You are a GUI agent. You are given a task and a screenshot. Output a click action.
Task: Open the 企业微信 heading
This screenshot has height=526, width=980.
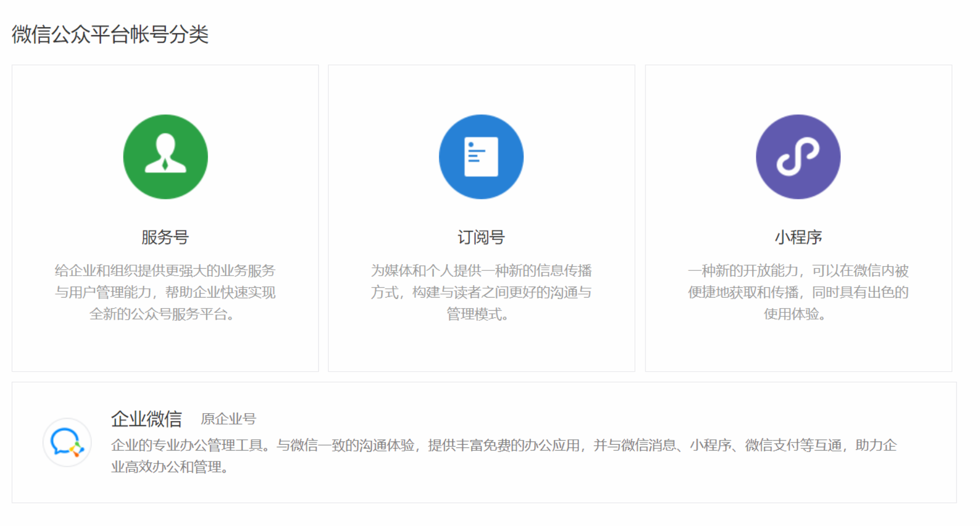point(147,419)
